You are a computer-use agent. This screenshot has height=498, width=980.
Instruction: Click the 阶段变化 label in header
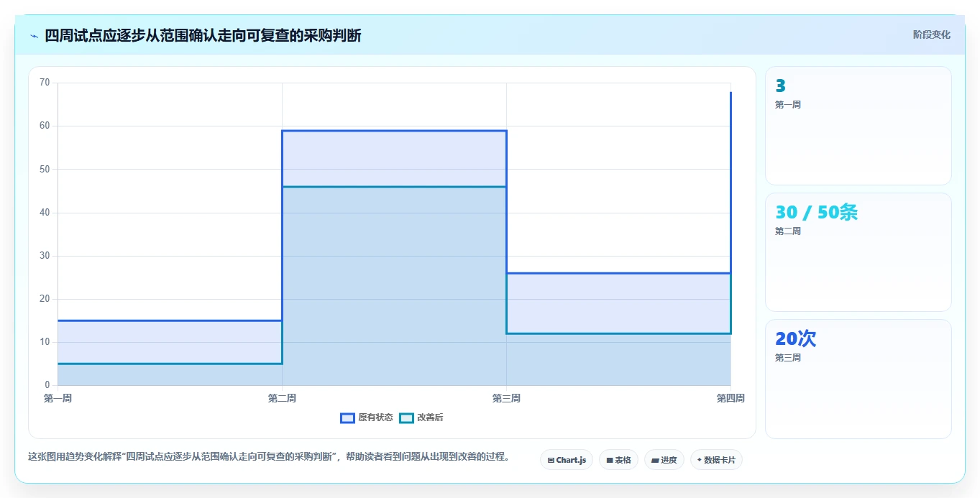(x=931, y=34)
